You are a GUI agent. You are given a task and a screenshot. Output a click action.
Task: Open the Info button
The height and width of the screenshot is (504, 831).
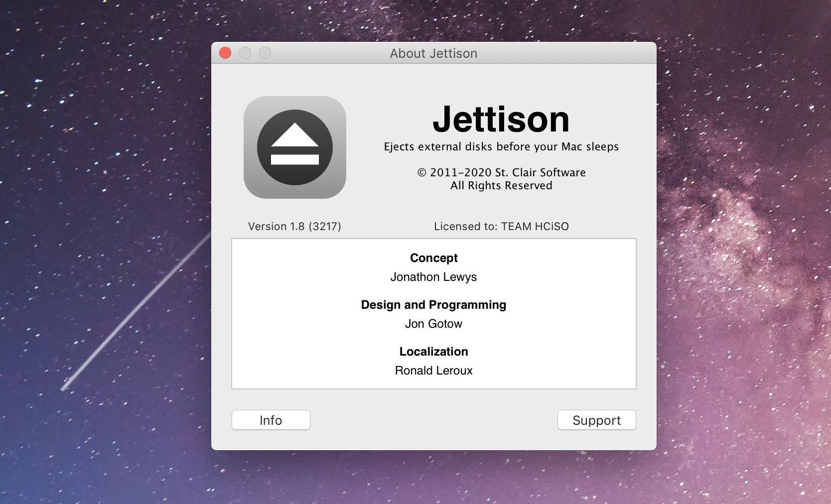click(271, 420)
